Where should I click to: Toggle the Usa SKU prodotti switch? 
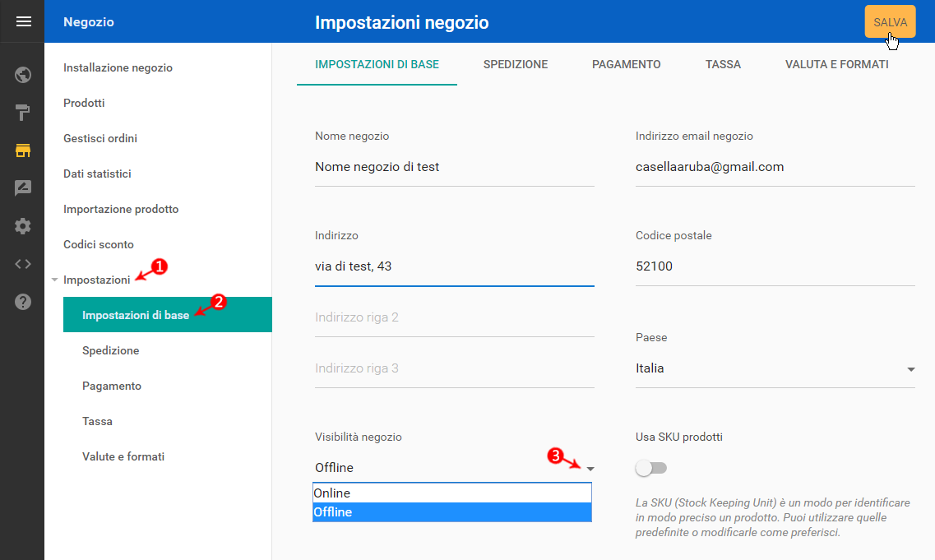coord(651,468)
